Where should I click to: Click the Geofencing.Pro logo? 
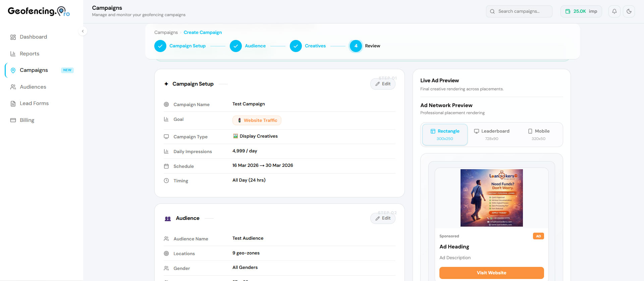[39, 11]
